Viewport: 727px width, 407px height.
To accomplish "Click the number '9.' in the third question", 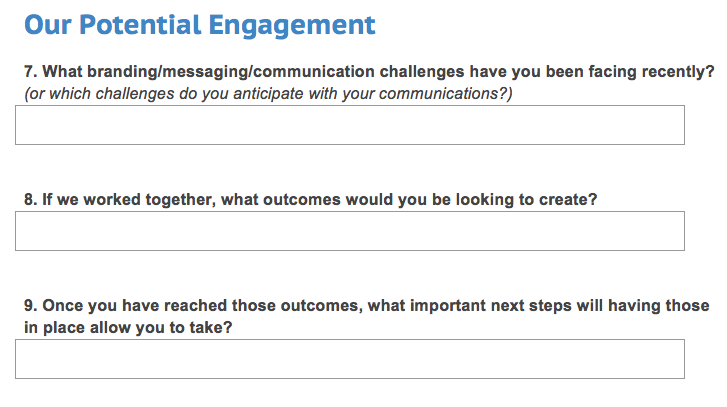I will tap(29, 306).
